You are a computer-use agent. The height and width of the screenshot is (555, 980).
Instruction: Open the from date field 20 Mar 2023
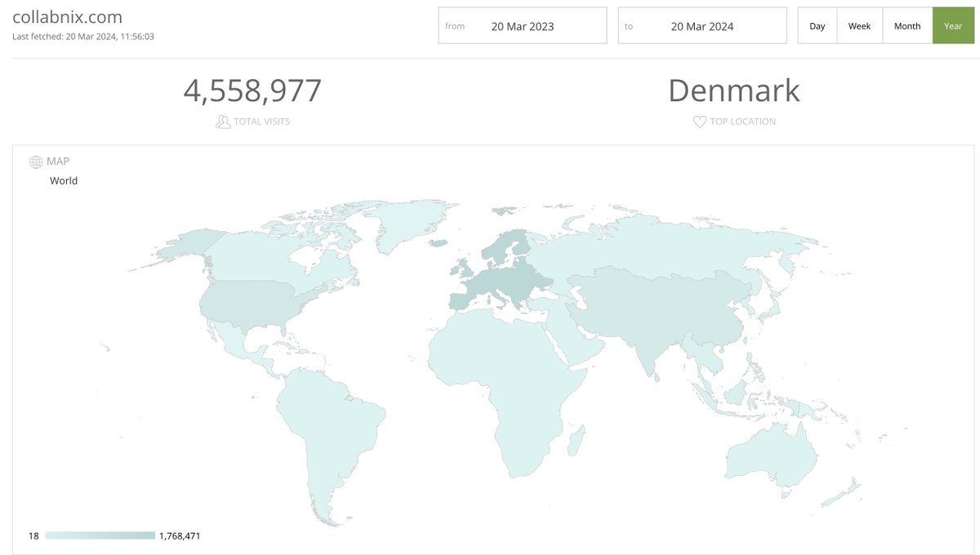pos(523,26)
